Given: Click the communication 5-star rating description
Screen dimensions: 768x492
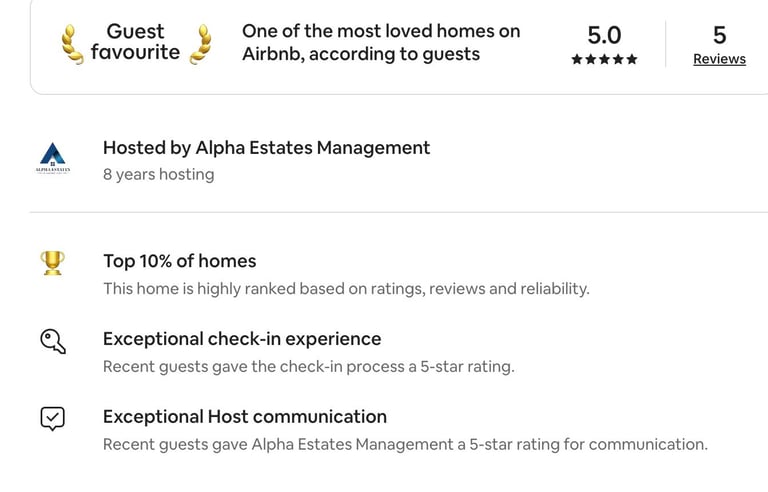Looking at the screenshot, I should click(405, 445).
